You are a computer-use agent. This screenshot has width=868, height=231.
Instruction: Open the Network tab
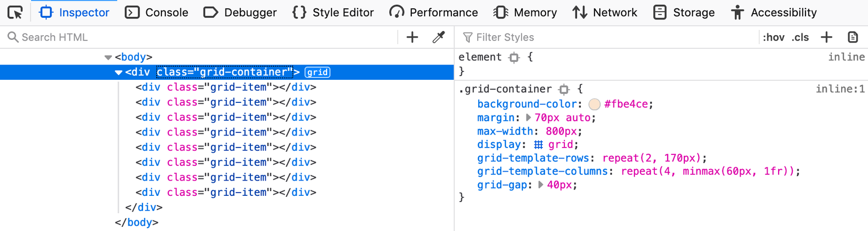tap(605, 12)
